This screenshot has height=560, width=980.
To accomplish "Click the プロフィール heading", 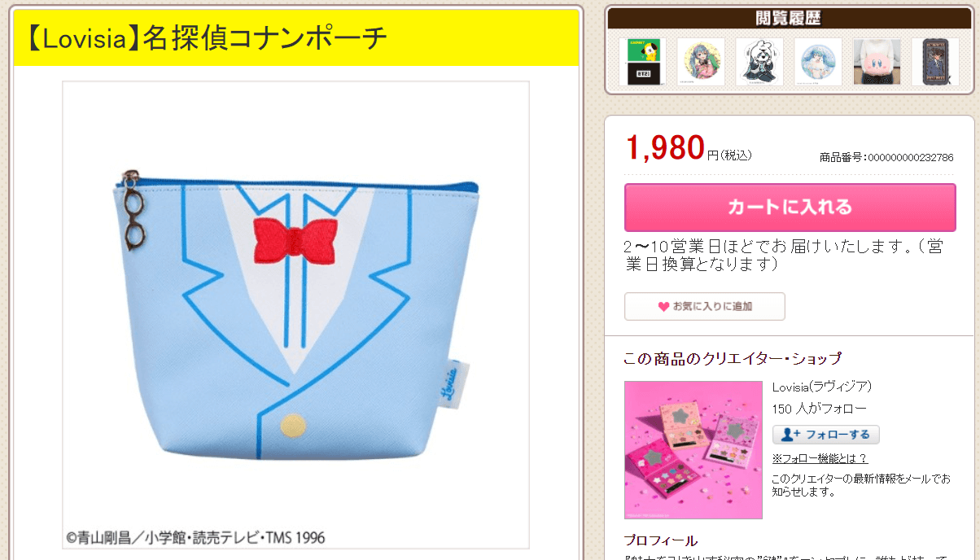I will [661, 540].
